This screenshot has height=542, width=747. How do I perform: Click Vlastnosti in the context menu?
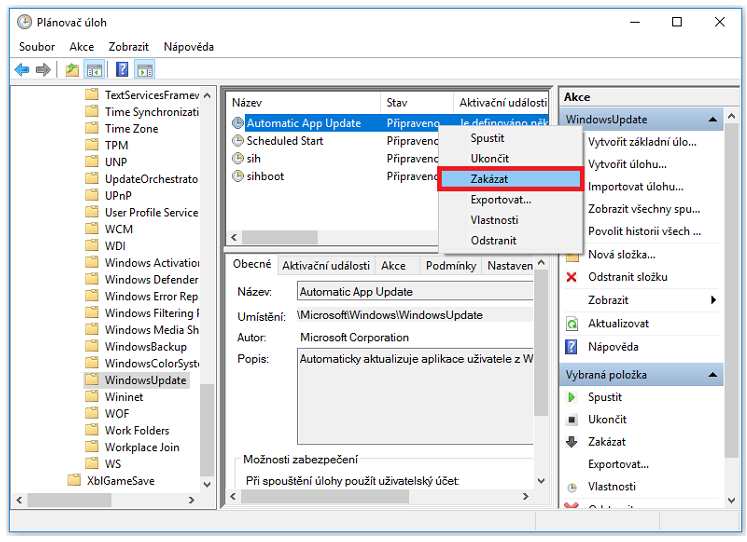(x=494, y=220)
